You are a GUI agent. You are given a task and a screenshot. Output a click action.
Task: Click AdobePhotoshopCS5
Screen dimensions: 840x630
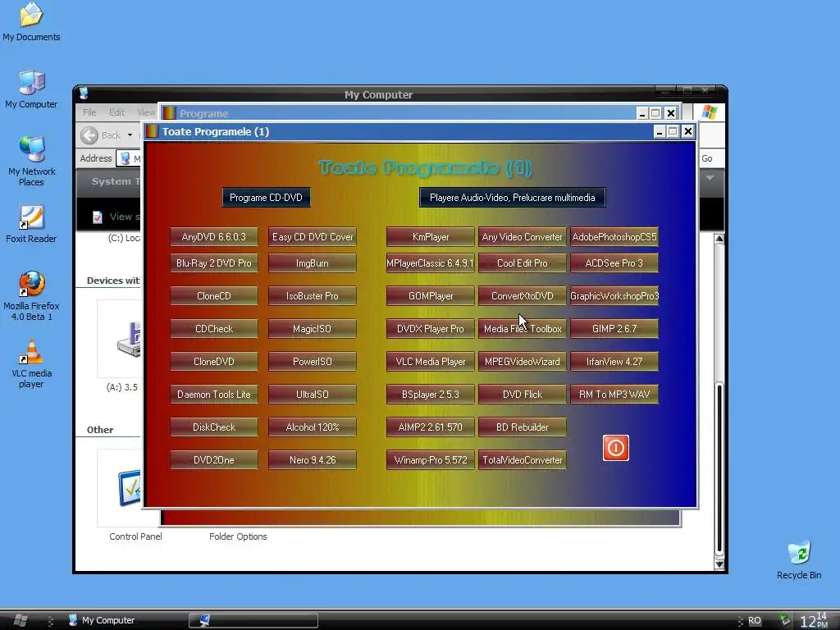614,237
